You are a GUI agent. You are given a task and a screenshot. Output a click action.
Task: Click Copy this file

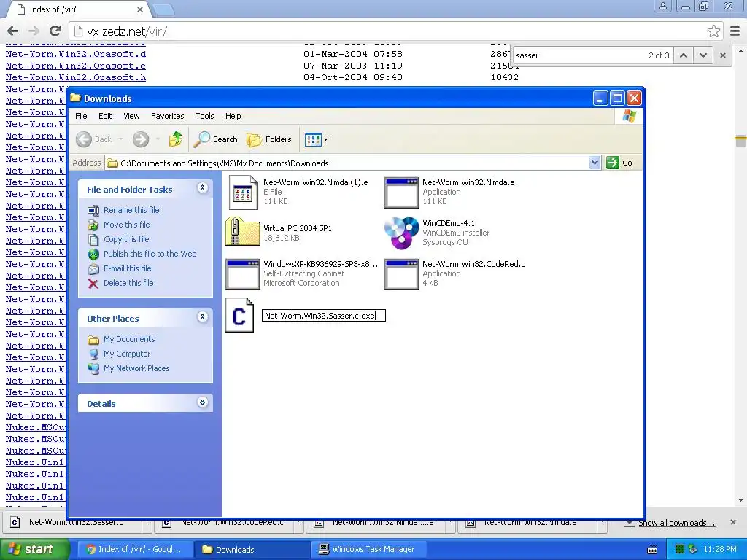click(x=126, y=239)
